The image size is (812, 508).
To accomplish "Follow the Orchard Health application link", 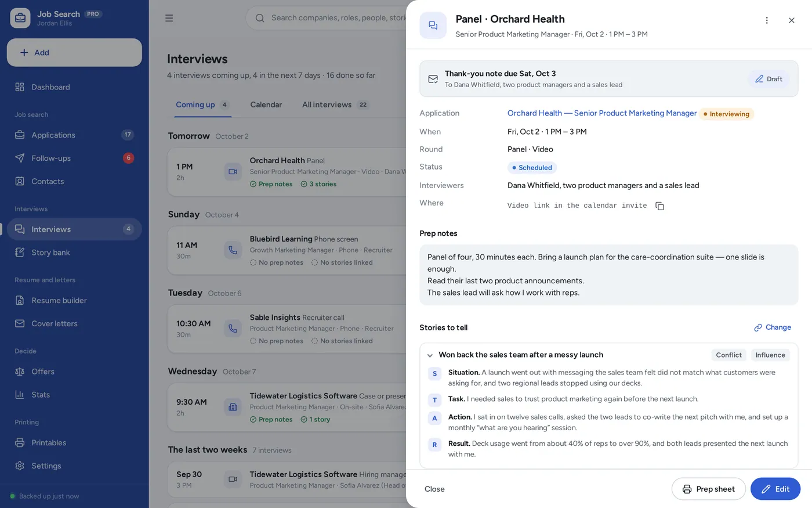I will [x=602, y=113].
